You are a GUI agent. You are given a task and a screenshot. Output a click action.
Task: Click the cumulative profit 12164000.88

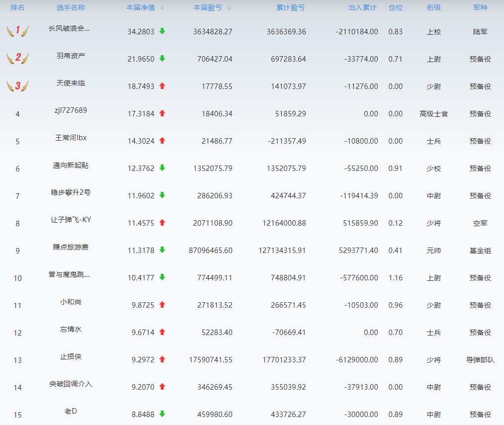[284, 223]
